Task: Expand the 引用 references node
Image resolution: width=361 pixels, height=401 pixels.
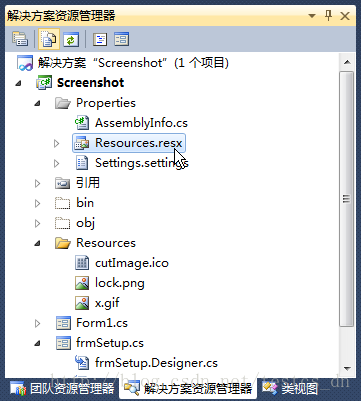Action: tap(38, 183)
